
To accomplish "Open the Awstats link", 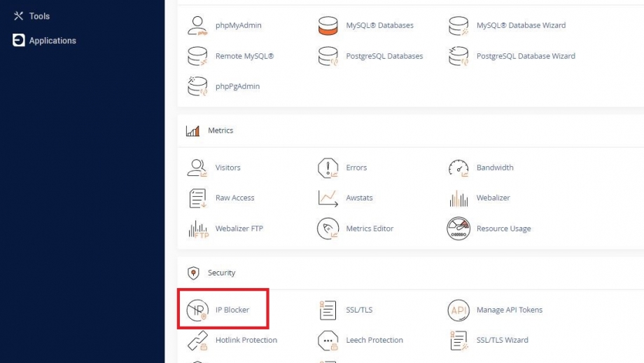I will [359, 198].
